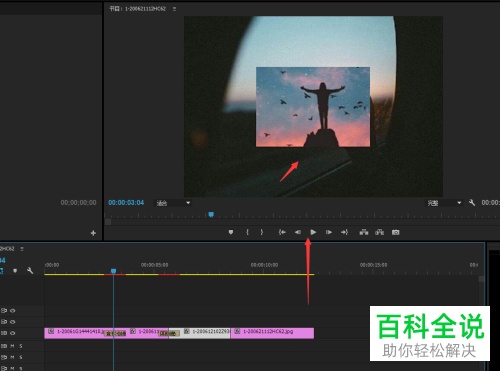Image resolution: width=500 pixels, height=371 pixels.
Task: Click the Play button in Program monitor
Action: click(x=313, y=232)
